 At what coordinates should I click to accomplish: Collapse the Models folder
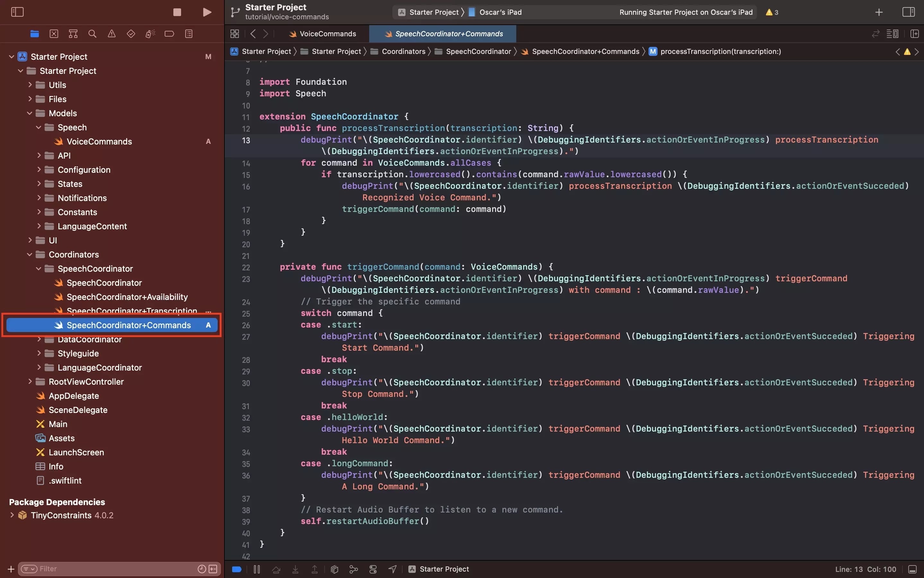(30, 113)
